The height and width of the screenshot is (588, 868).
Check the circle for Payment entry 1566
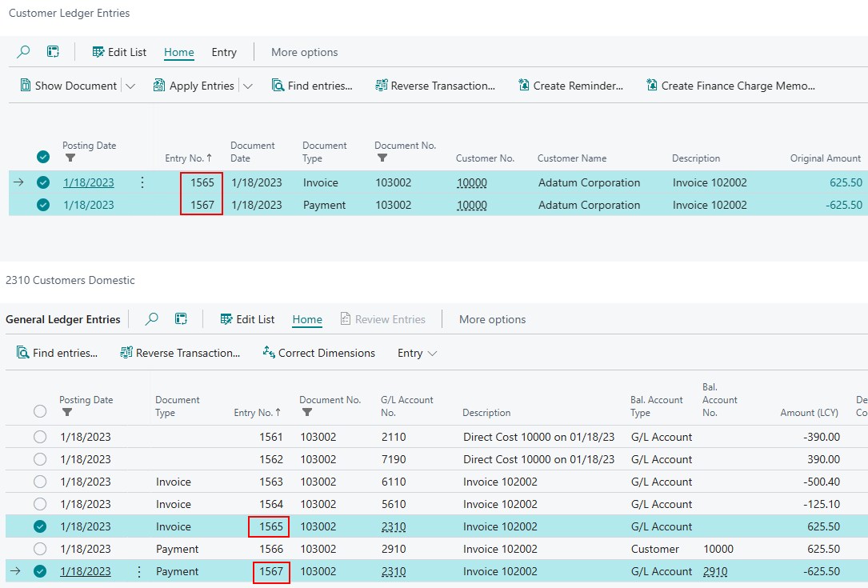click(x=40, y=550)
